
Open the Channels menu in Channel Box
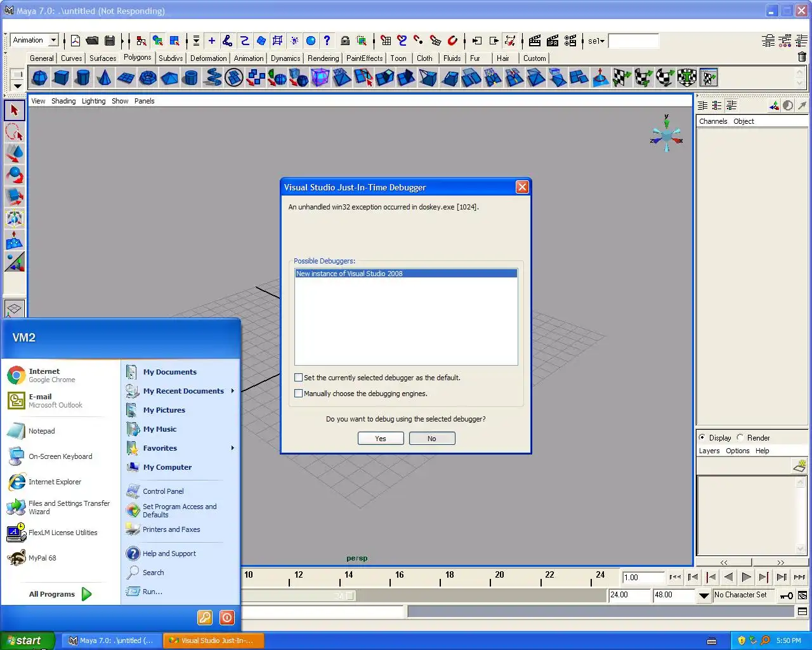(713, 121)
